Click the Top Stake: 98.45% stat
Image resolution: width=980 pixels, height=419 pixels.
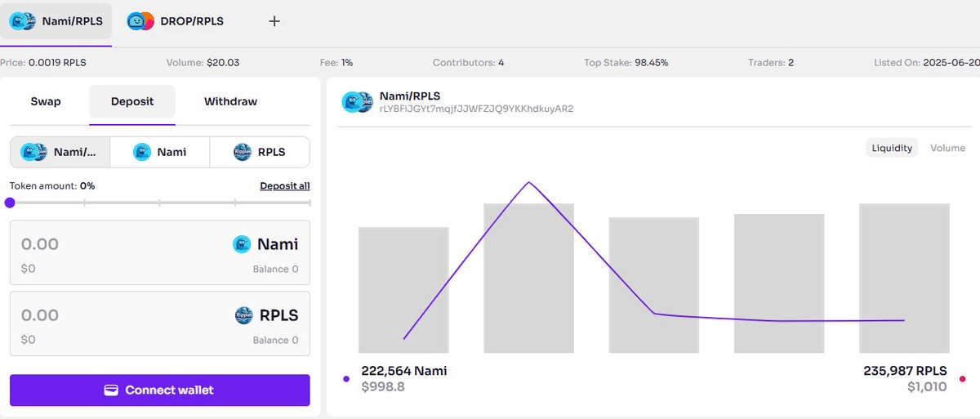[626, 62]
